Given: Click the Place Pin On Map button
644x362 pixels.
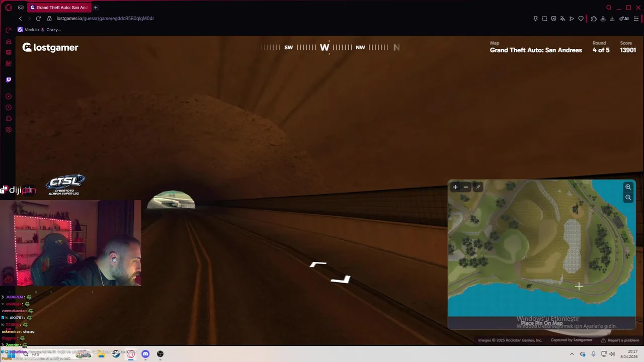Looking at the screenshot, I should pos(542,323).
